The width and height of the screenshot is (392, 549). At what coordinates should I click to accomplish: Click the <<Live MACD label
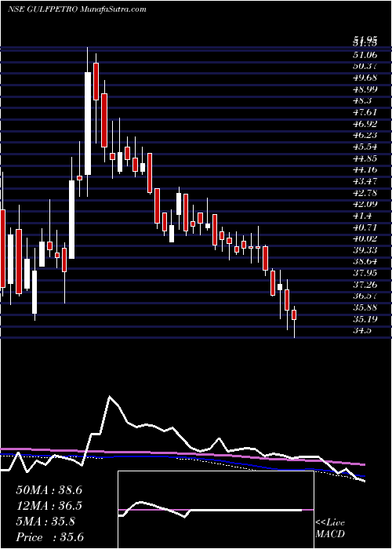[x=330, y=529]
